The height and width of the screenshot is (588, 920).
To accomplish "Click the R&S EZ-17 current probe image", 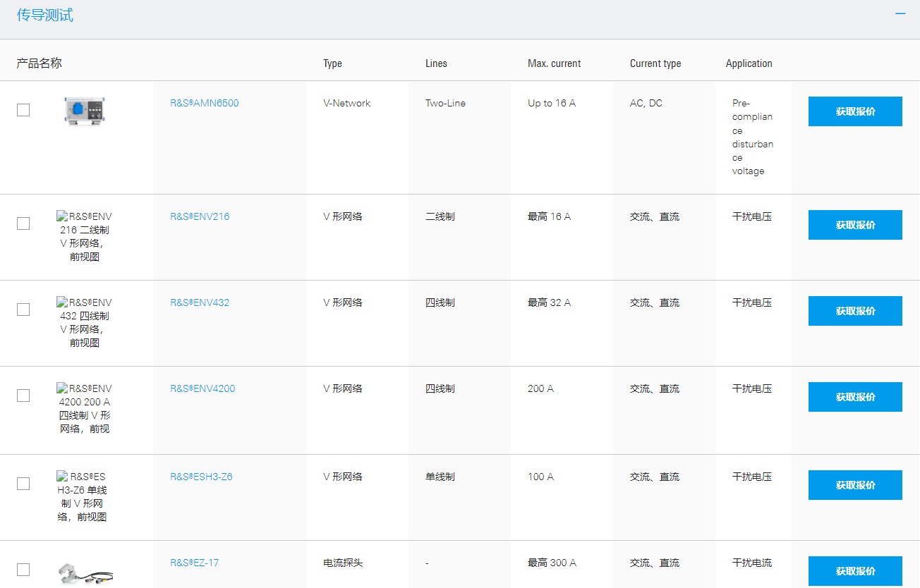I will [85, 572].
